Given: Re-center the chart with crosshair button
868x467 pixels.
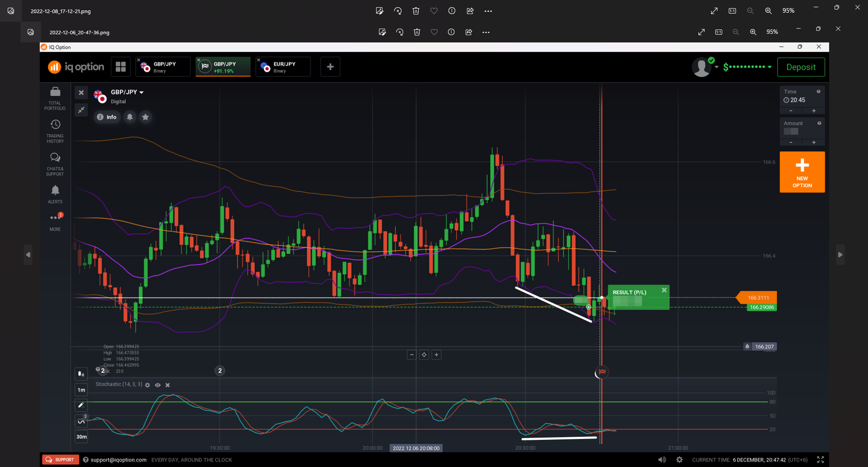Looking at the screenshot, I should click(424, 355).
